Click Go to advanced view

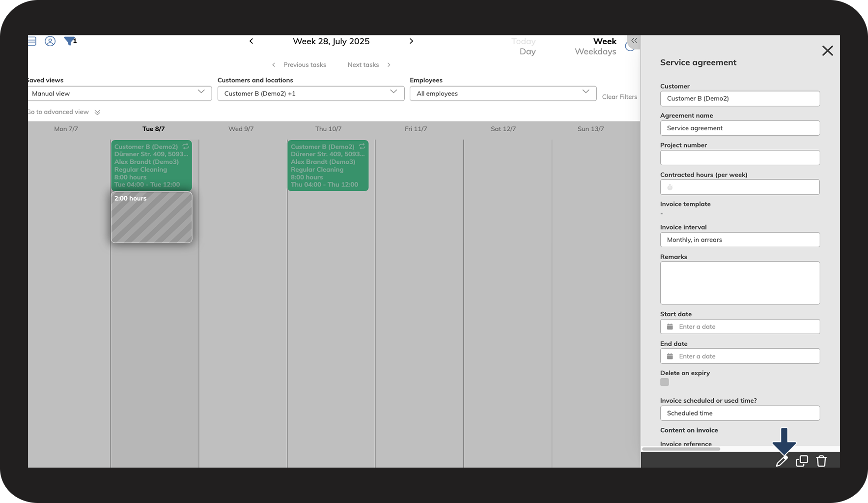(x=58, y=112)
